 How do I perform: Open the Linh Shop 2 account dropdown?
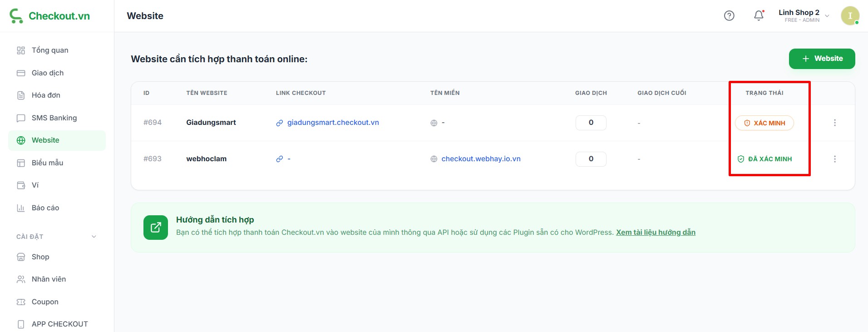point(803,16)
